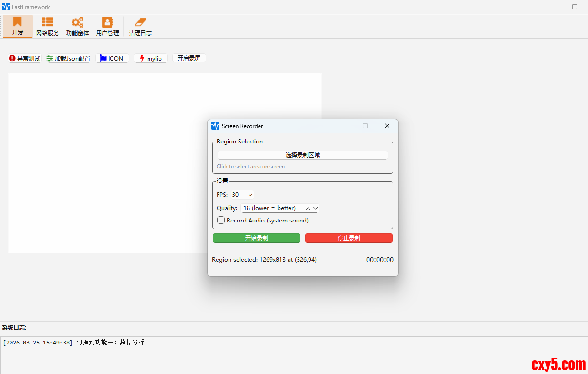Click the 开启录屏 button
Image resolution: width=588 pixels, height=374 pixels.
pyautogui.click(x=189, y=58)
